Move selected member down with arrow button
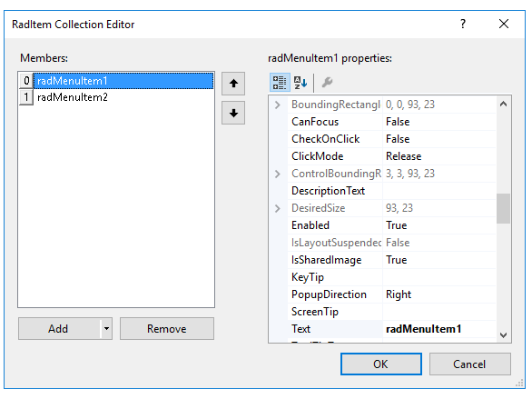Viewport: 532px width, 399px height. tap(233, 113)
